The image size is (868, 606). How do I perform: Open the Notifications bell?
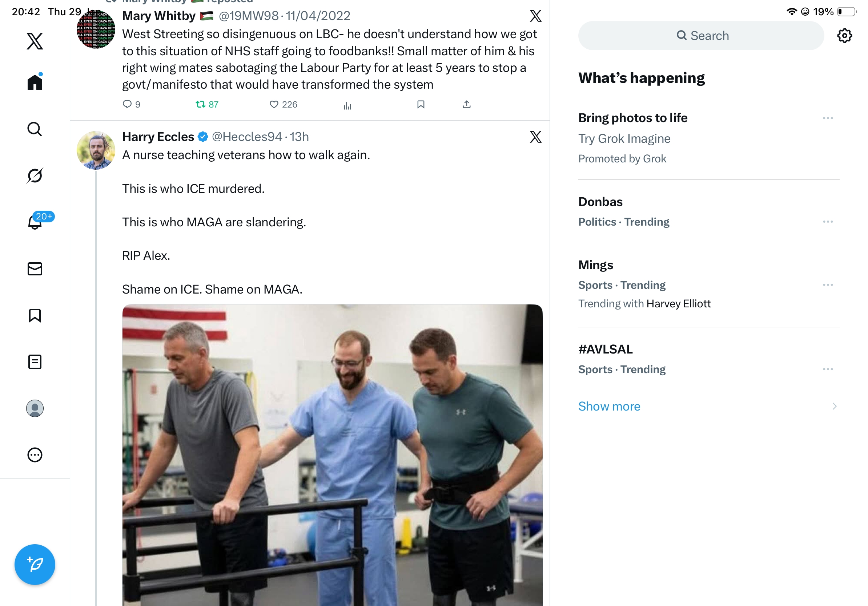click(x=35, y=222)
